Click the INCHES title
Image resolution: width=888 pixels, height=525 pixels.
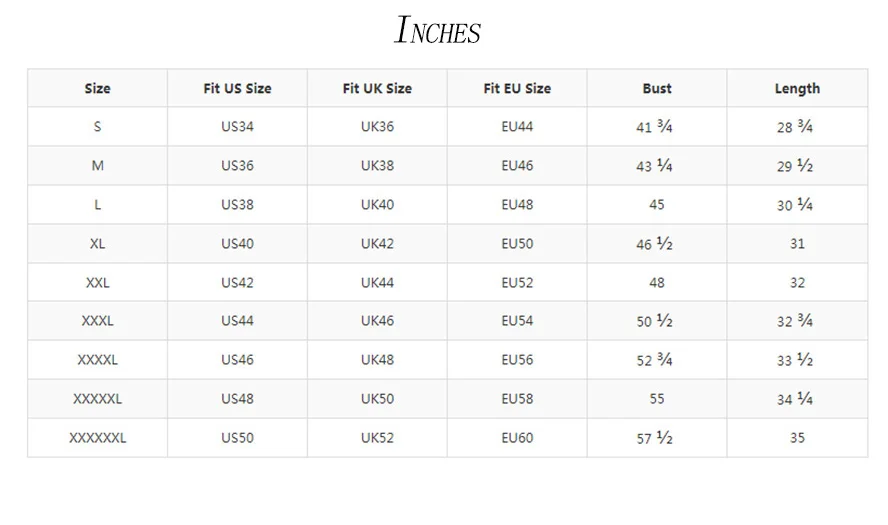tap(437, 30)
